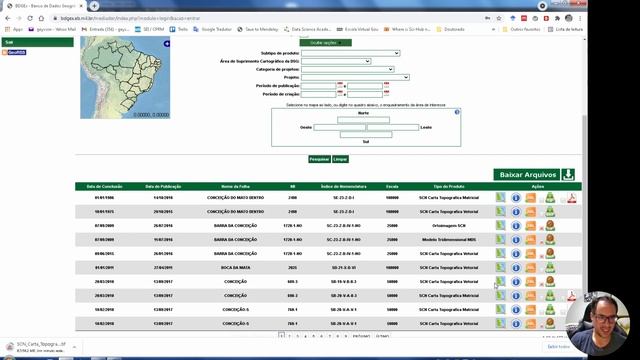
Task: Open XML metadata for Ortoimagem SCN row
Action: [531, 226]
